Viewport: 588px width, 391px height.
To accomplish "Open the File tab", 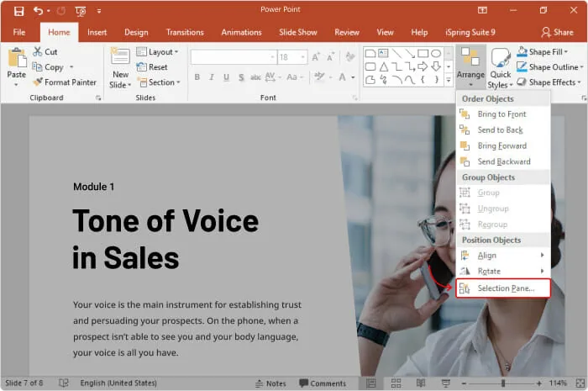I will [19, 32].
